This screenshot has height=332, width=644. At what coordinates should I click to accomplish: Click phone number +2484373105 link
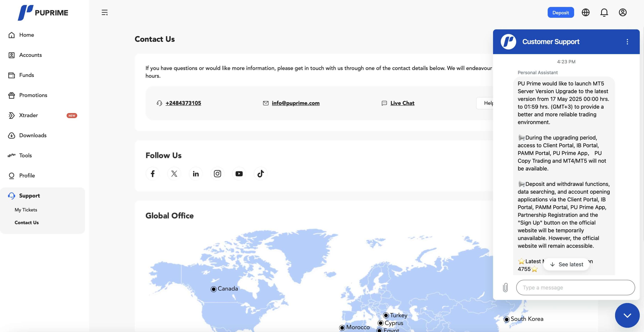183,103
